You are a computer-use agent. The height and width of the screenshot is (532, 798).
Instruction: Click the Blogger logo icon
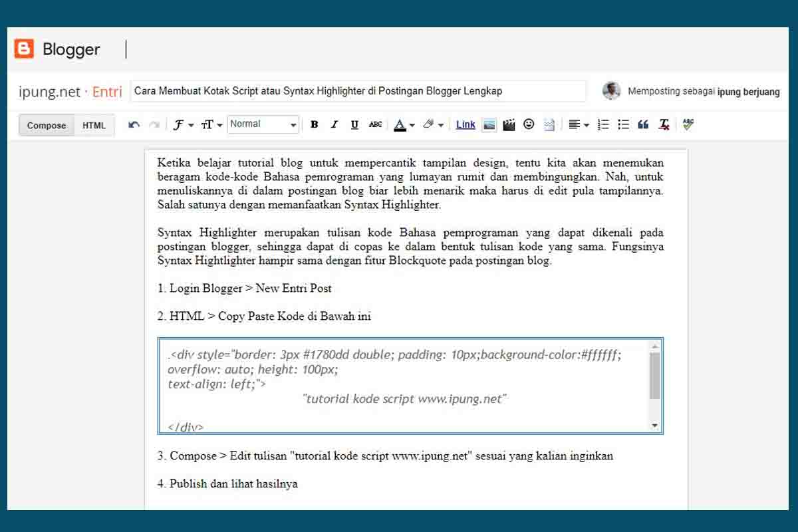(x=24, y=49)
